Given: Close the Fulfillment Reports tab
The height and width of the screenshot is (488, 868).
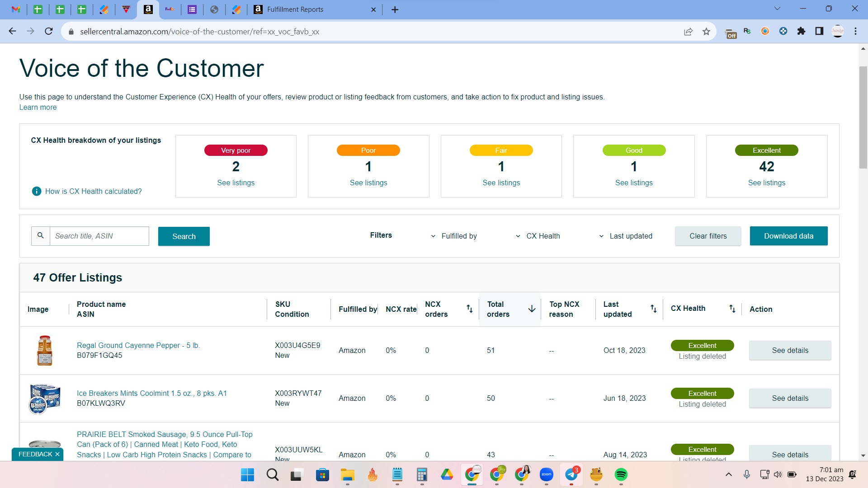Looking at the screenshot, I should pyautogui.click(x=373, y=9).
